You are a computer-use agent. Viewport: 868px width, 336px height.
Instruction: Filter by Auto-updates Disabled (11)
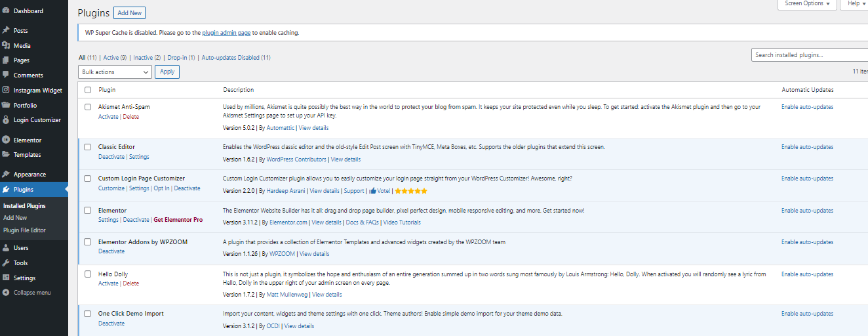236,58
